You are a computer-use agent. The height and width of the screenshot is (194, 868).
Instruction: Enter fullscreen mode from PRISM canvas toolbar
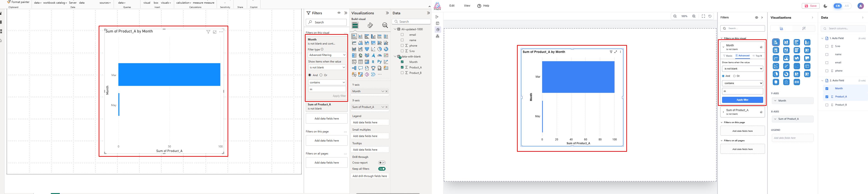[x=703, y=16]
